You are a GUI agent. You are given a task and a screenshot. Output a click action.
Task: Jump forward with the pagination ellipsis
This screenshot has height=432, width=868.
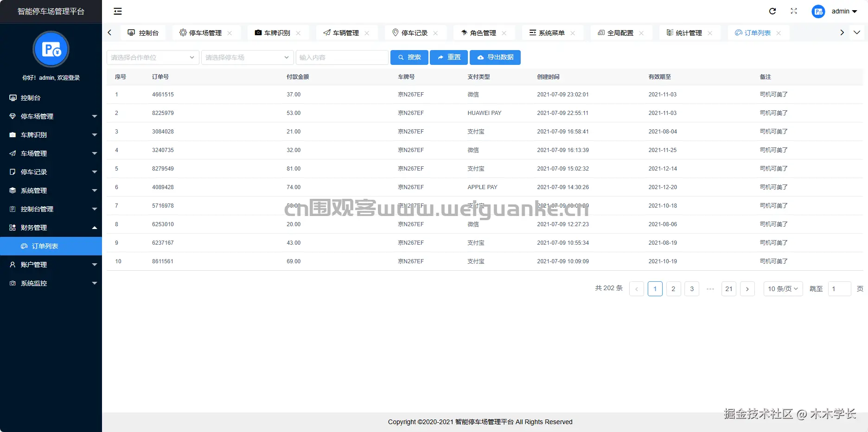[x=710, y=289]
